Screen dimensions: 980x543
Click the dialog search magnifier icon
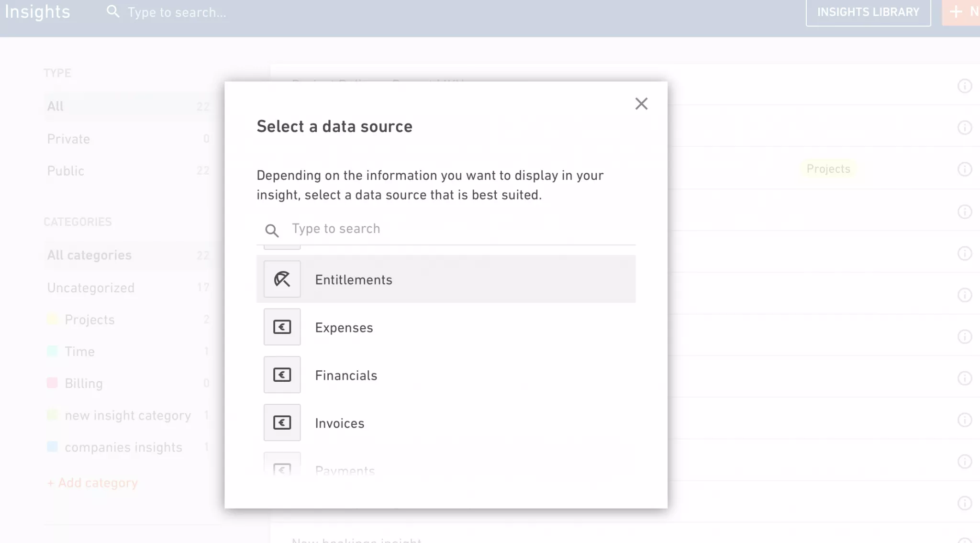pos(272,231)
